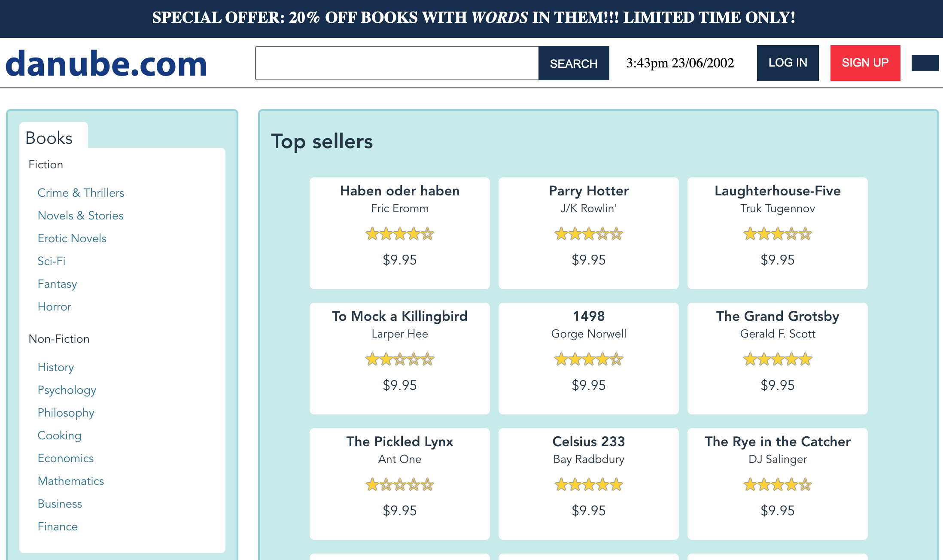Expand the Non-Fiction category group

coord(59,339)
